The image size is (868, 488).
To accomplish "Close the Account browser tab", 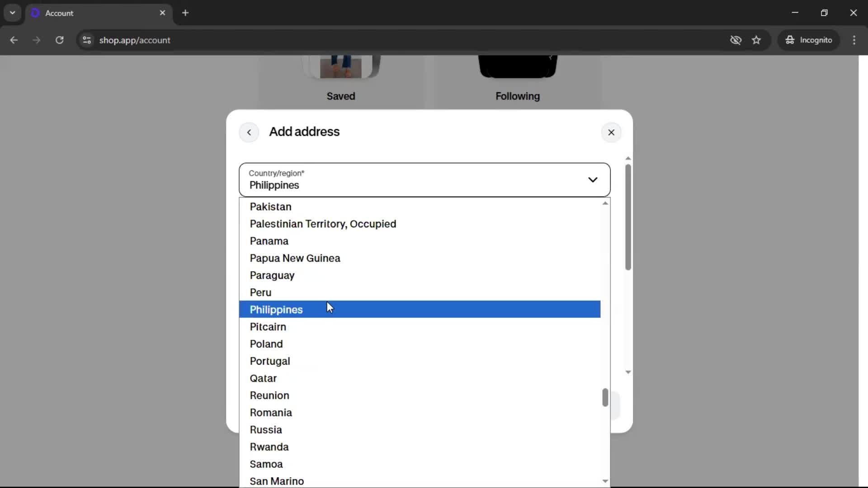I will click(x=162, y=13).
